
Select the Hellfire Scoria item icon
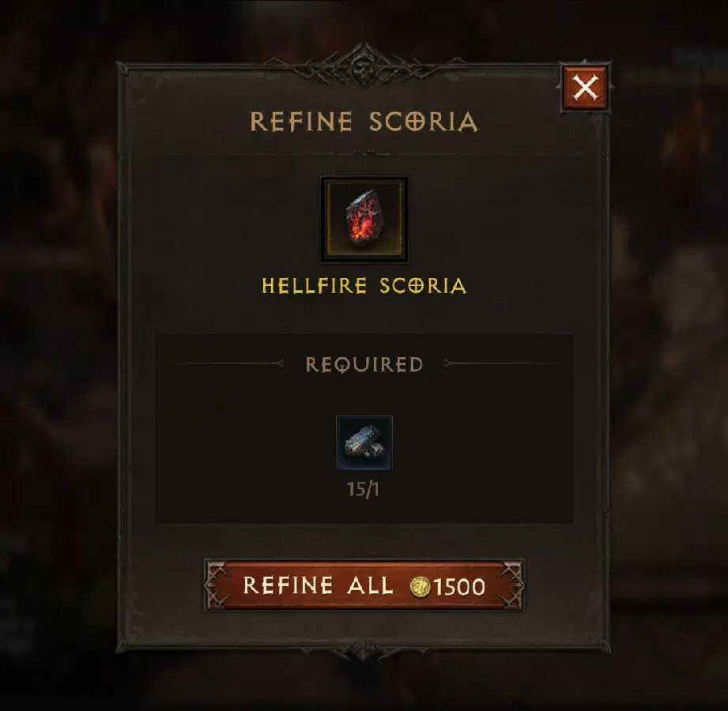tap(364, 219)
